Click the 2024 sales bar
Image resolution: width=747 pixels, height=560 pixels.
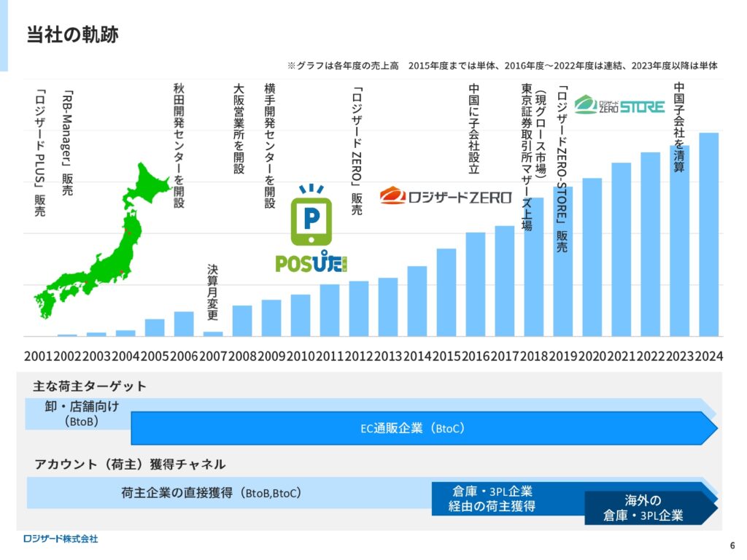tap(708, 235)
